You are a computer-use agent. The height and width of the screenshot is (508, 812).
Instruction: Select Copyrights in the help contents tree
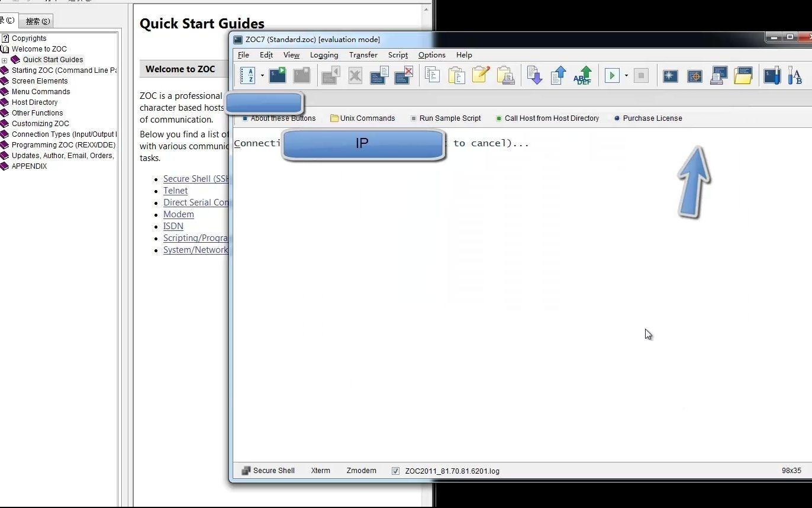[x=29, y=38]
